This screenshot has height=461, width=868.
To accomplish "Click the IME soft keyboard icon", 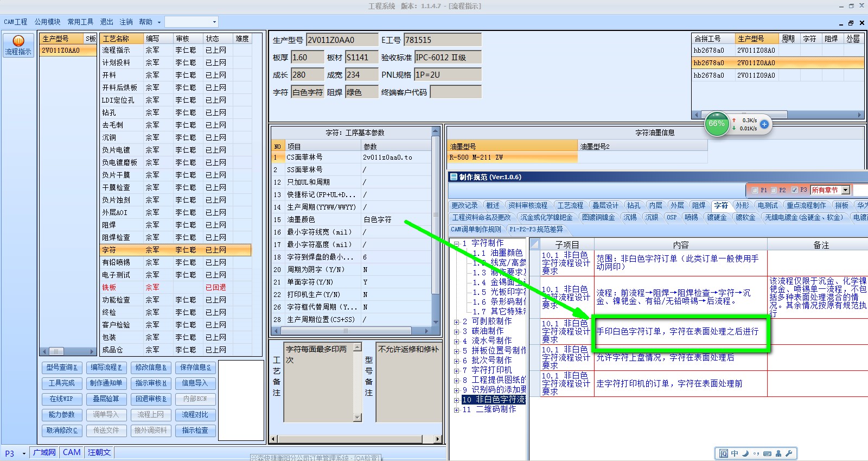I will click(767, 453).
